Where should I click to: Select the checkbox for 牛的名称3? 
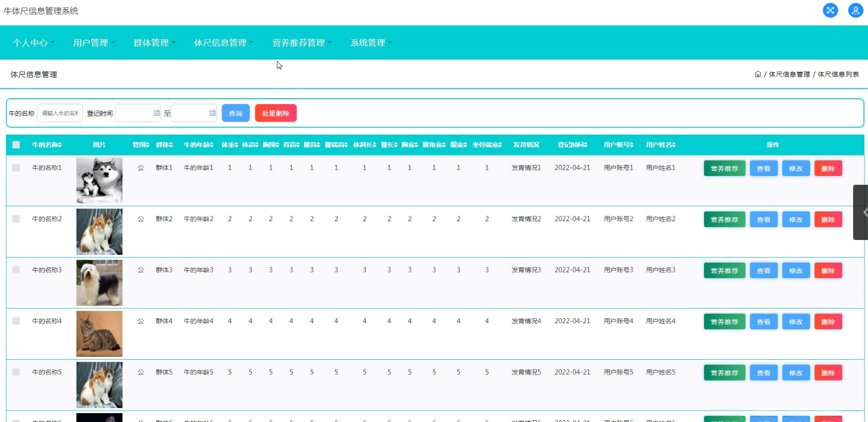coord(16,270)
